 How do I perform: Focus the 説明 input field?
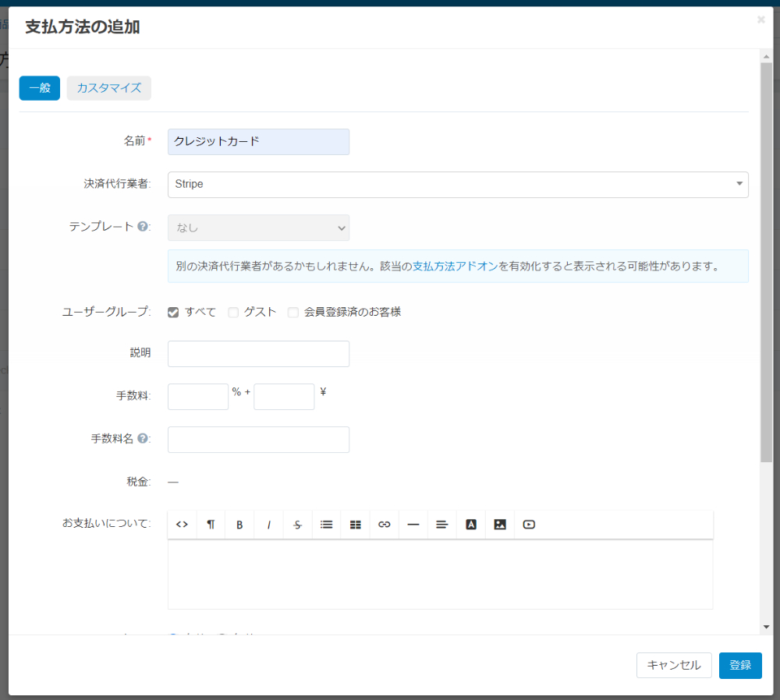pyautogui.click(x=259, y=354)
